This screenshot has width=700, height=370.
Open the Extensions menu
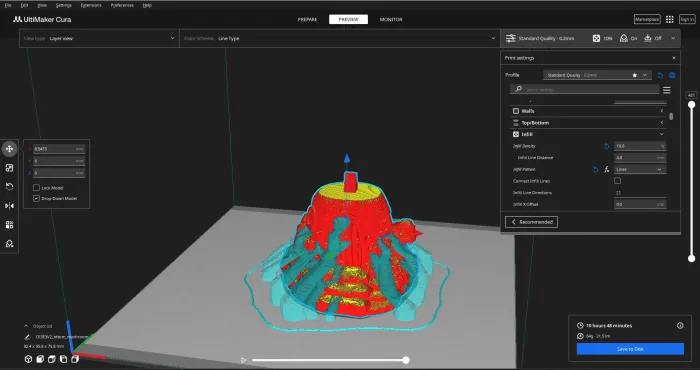click(91, 5)
